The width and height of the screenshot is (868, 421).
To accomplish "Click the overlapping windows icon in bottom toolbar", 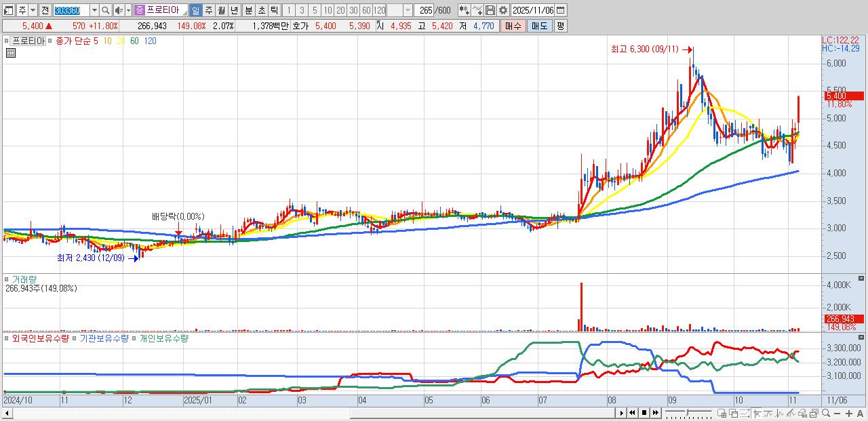I will [x=733, y=414].
